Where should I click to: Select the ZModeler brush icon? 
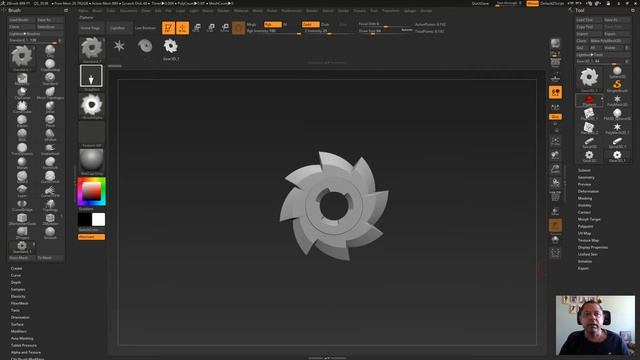[x=50, y=219]
